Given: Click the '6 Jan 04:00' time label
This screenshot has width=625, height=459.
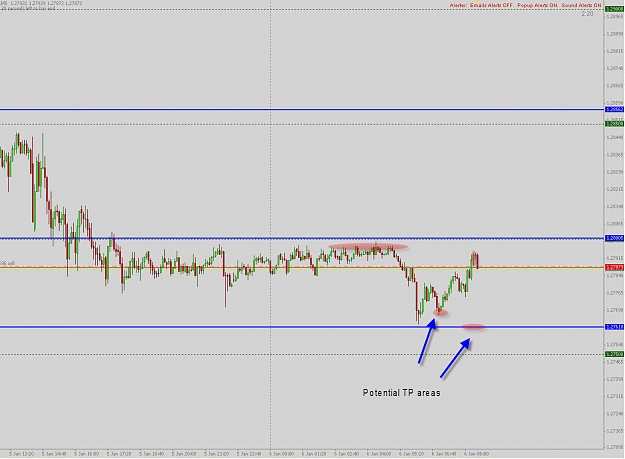Looking at the screenshot, I should (379, 454).
